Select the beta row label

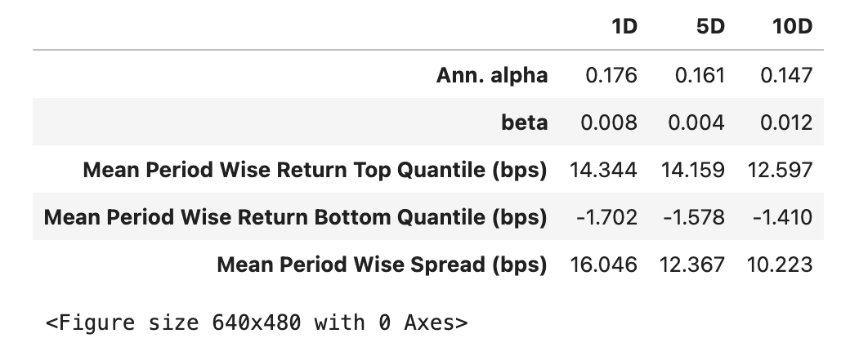coord(524,122)
